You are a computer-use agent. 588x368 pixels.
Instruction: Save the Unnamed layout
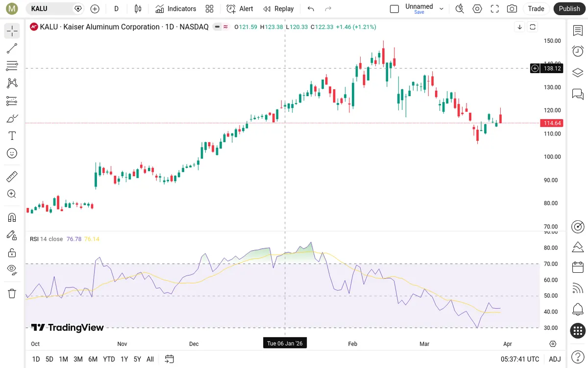[x=419, y=12]
